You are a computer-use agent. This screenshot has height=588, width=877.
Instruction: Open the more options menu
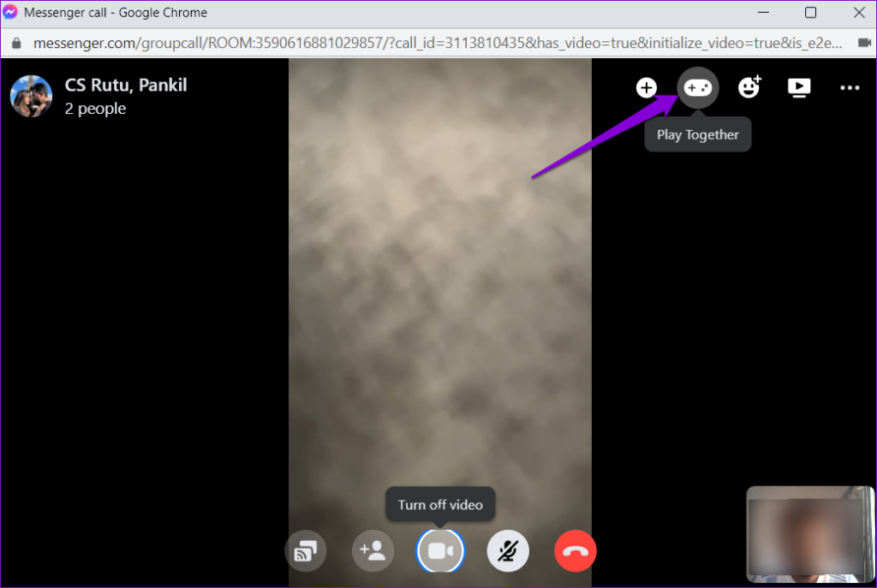pyautogui.click(x=850, y=87)
